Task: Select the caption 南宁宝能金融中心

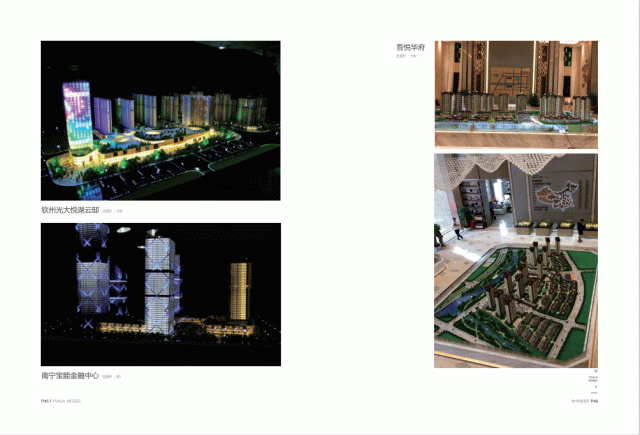Action: point(70,376)
